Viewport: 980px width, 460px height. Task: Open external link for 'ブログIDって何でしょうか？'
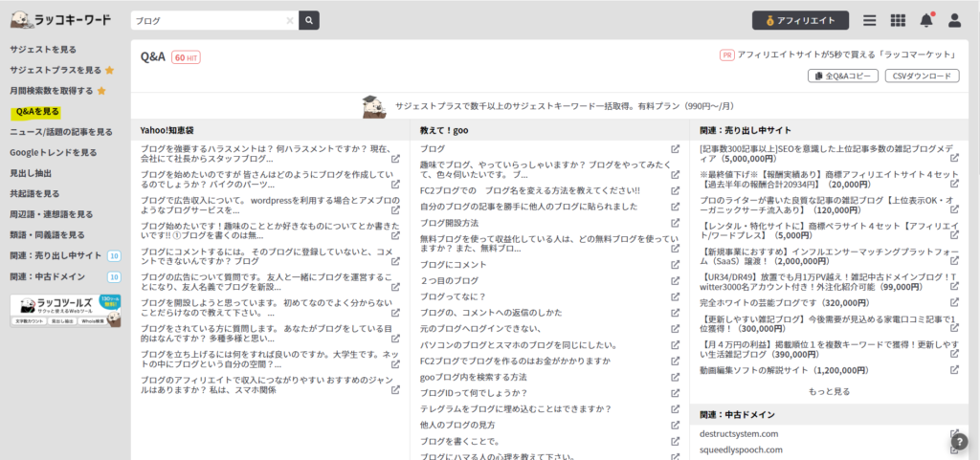(x=675, y=393)
